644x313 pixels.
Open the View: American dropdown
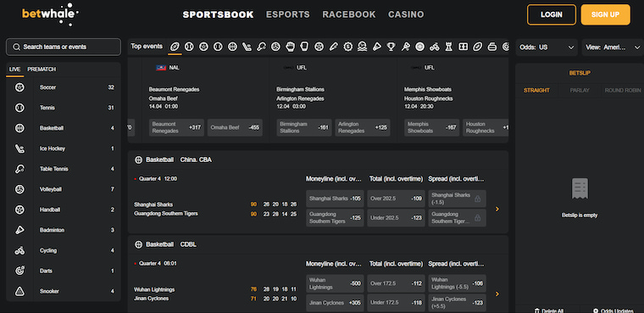(613, 48)
